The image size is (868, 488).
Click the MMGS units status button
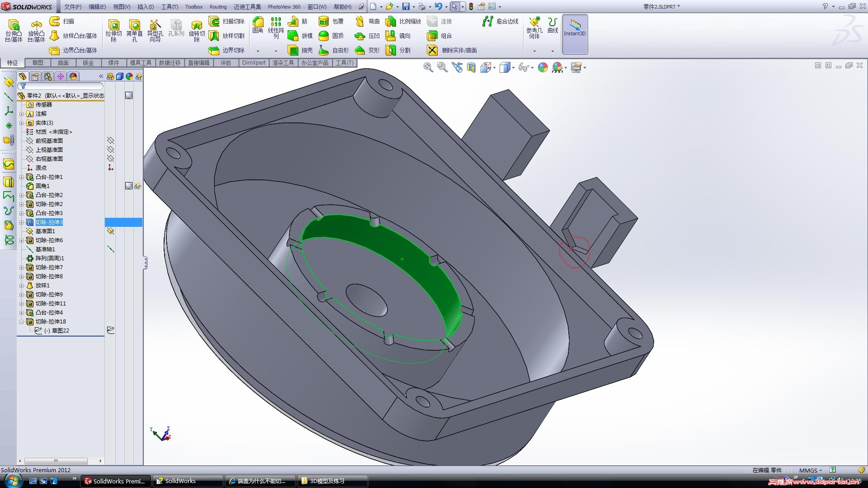pos(810,470)
